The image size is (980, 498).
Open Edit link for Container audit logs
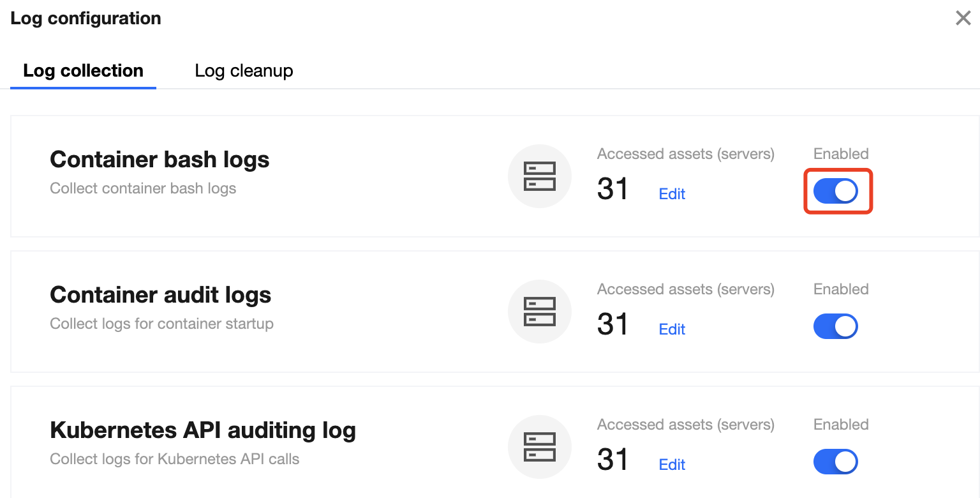pyautogui.click(x=672, y=329)
